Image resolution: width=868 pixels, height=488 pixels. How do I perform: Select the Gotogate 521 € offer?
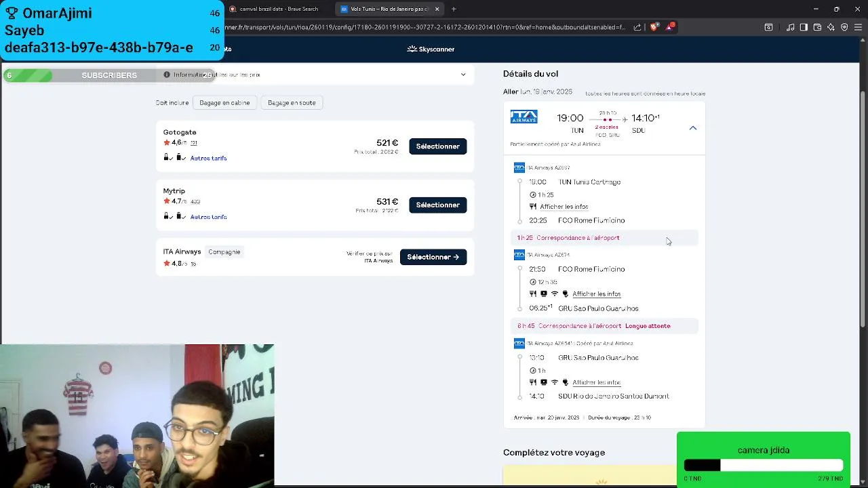(438, 146)
